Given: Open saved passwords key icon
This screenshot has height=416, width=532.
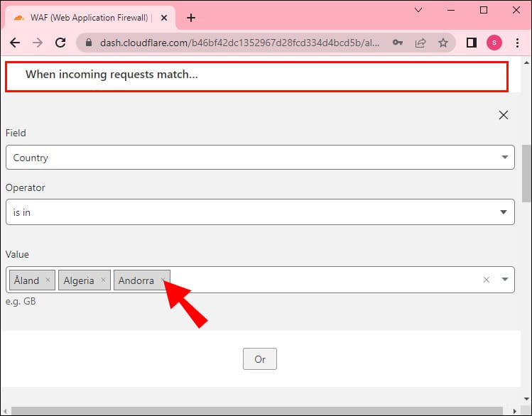Looking at the screenshot, I should pyautogui.click(x=398, y=43).
